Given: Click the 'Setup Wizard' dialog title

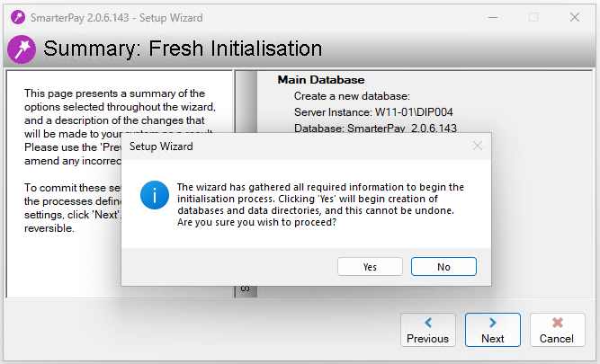Looking at the screenshot, I should pyautogui.click(x=161, y=146).
